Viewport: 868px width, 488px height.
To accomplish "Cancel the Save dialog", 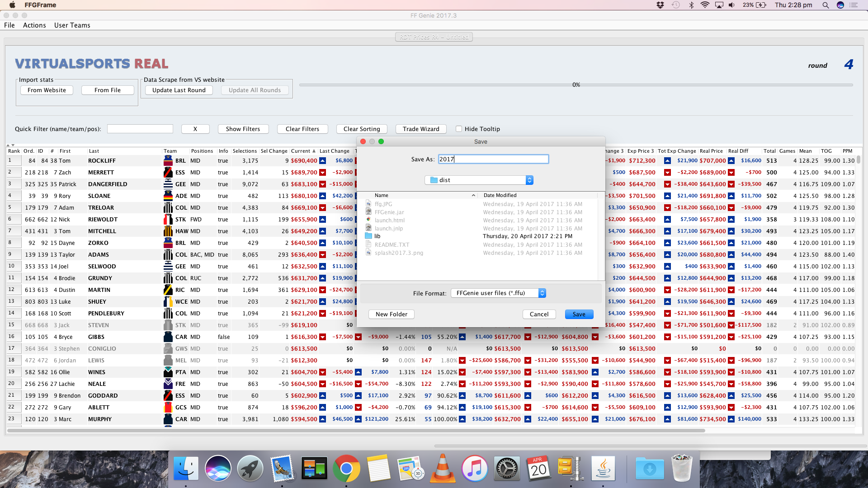I will point(539,314).
